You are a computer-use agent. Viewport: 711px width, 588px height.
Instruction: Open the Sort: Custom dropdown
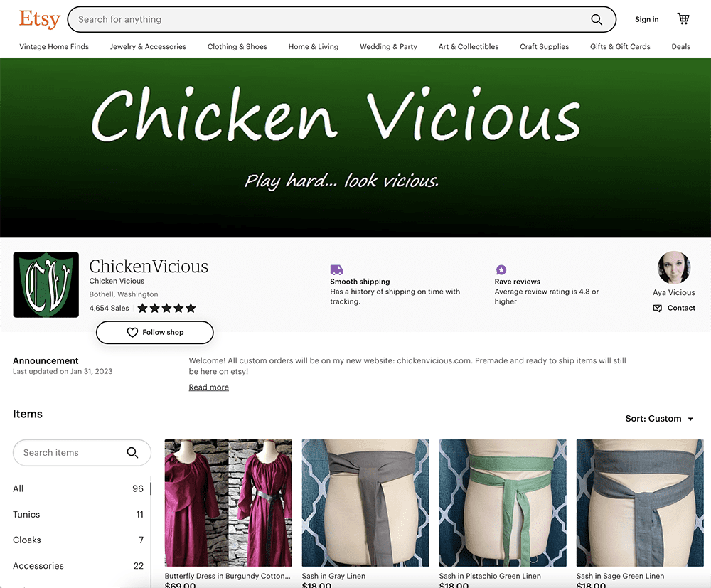(x=659, y=419)
